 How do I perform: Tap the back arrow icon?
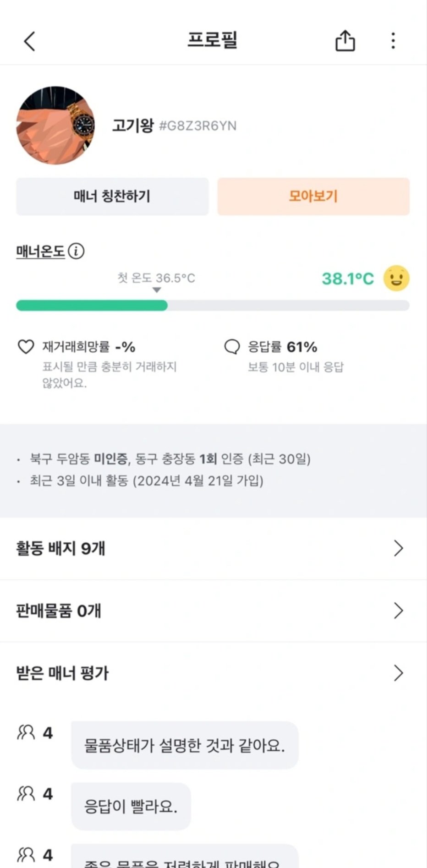click(x=29, y=41)
